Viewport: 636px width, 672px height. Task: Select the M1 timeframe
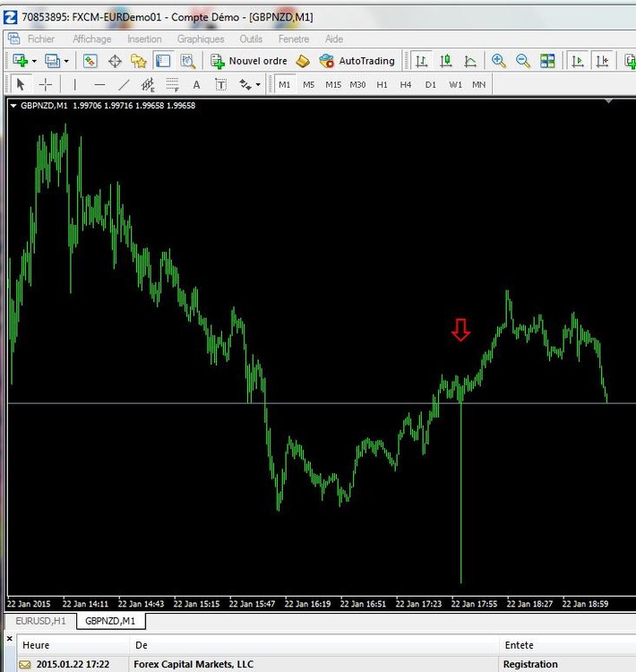tap(284, 84)
